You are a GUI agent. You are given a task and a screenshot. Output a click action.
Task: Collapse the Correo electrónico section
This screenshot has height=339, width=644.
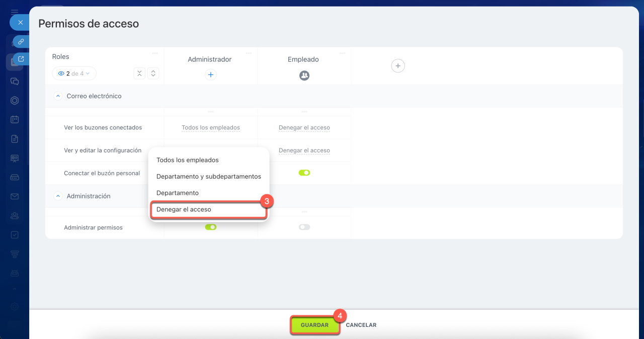coord(58,96)
